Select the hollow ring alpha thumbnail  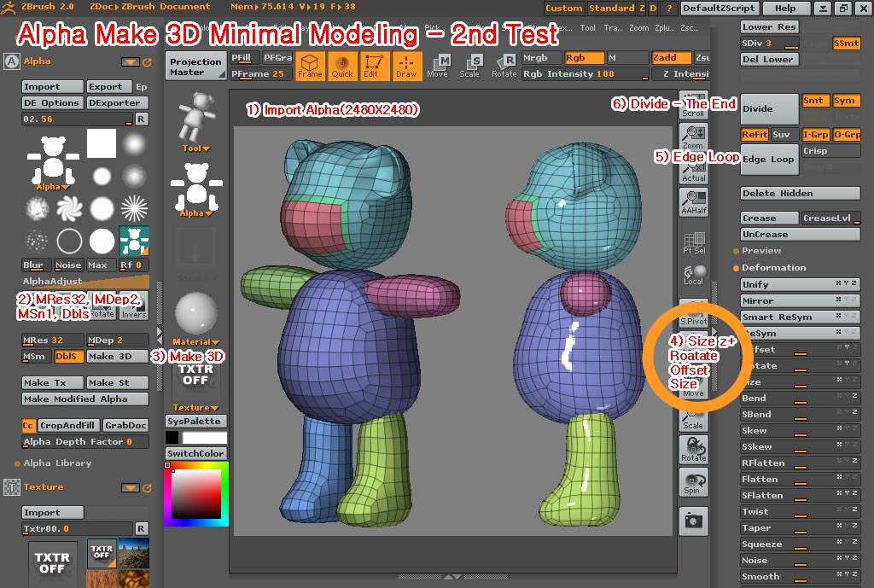69,242
